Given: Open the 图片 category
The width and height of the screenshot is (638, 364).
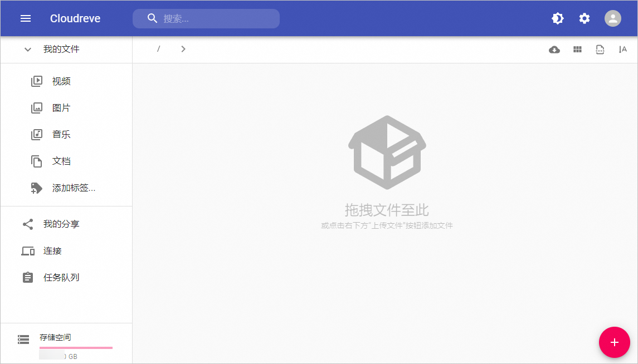Looking at the screenshot, I should 61,108.
